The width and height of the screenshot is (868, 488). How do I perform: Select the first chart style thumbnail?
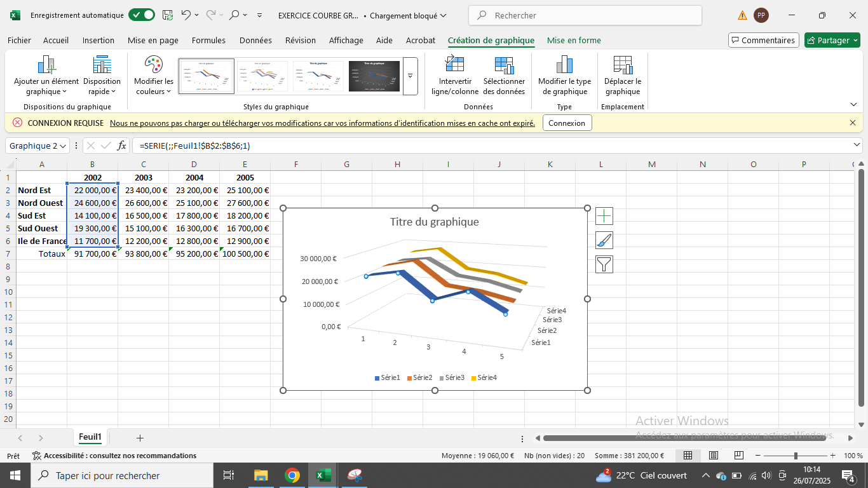tap(207, 76)
